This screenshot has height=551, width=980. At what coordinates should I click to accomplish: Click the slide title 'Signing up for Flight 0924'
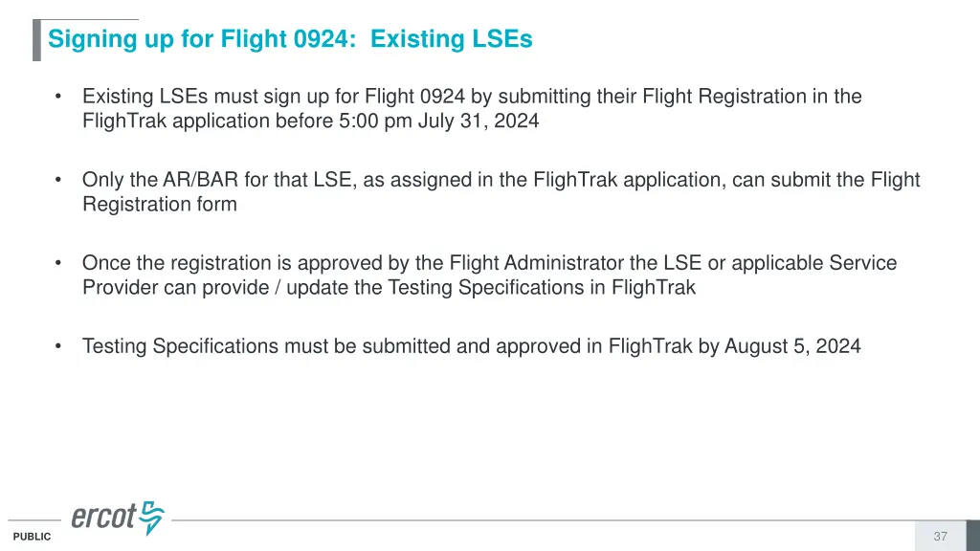(205, 40)
